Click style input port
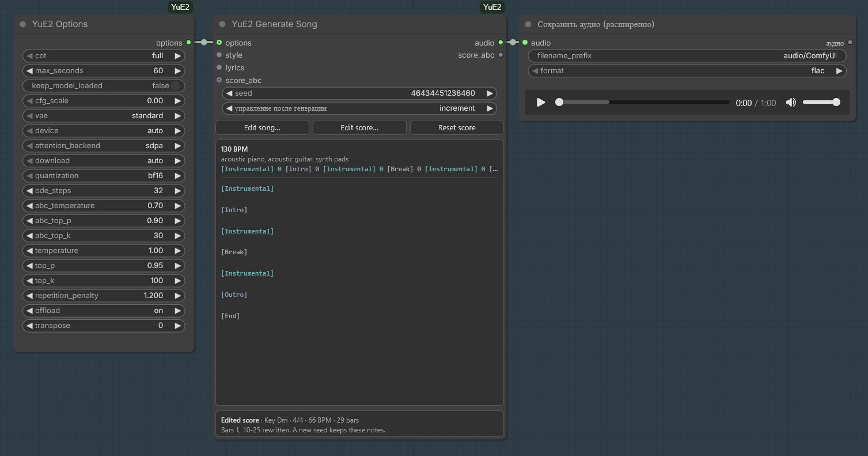Screen dimensions: 868x456 (x=219, y=55)
